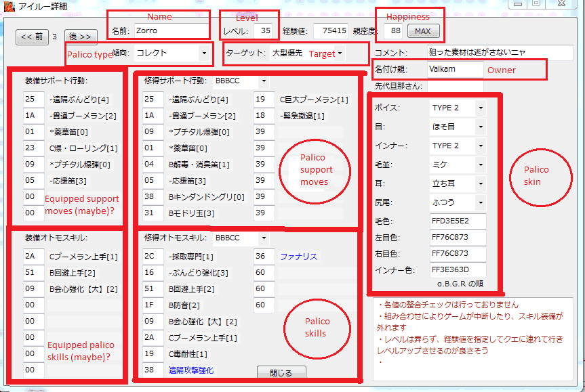The height and width of the screenshot is (392, 585).
Task: Click the 経験値 field showing 75415
Action: (331, 31)
